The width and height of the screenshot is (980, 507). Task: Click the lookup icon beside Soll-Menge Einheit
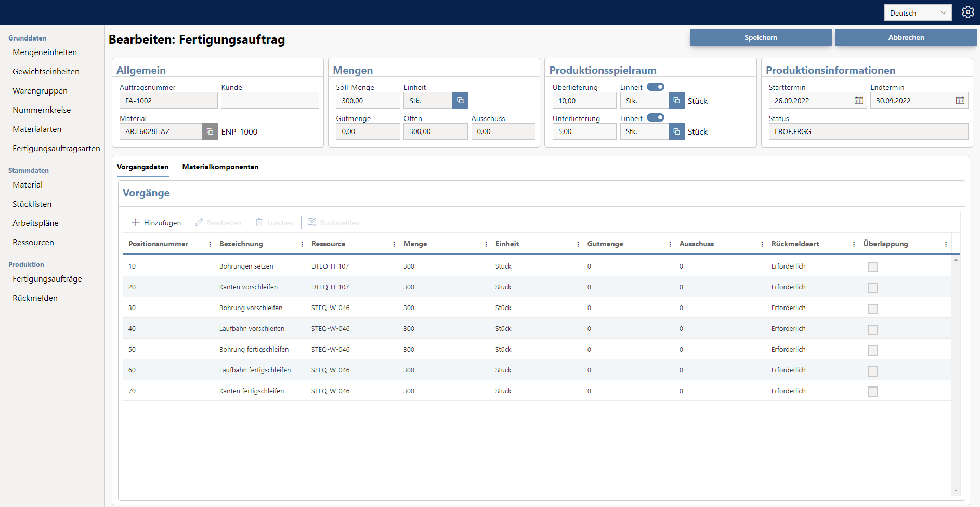click(460, 100)
